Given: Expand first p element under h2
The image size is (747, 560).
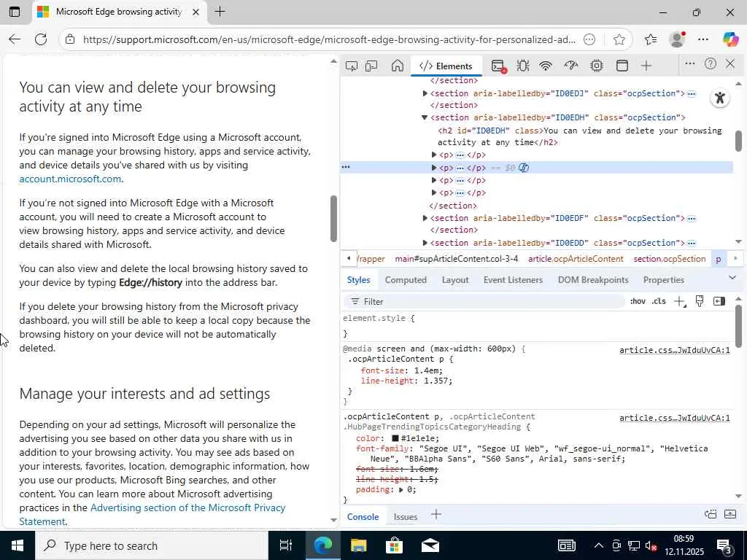Looking at the screenshot, I should pos(434,155).
